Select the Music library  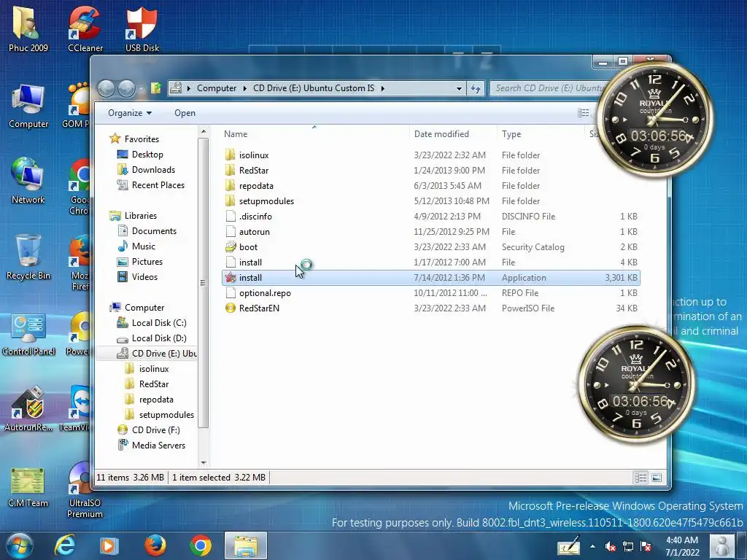(144, 246)
